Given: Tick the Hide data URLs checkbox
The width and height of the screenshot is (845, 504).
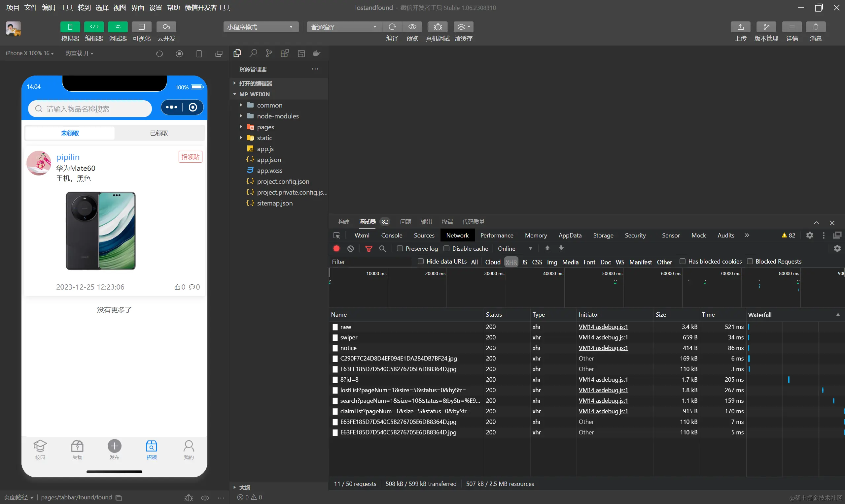Looking at the screenshot, I should click(420, 261).
